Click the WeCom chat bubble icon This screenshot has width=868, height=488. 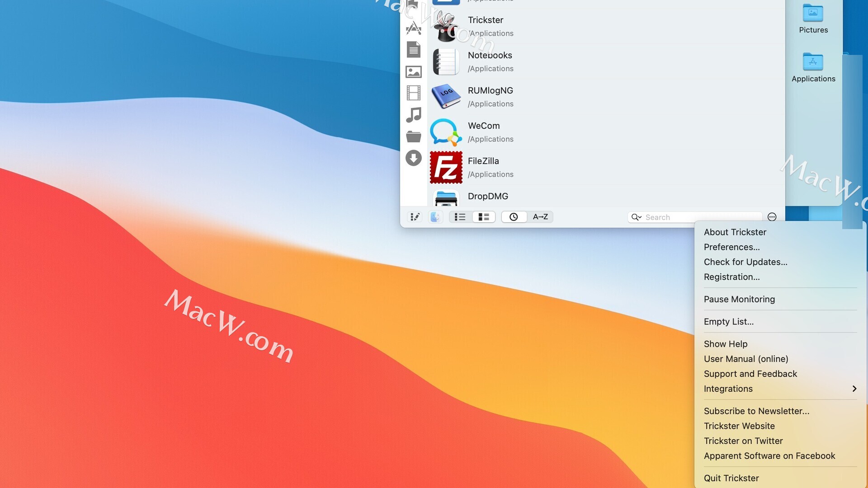[x=446, y=132]
